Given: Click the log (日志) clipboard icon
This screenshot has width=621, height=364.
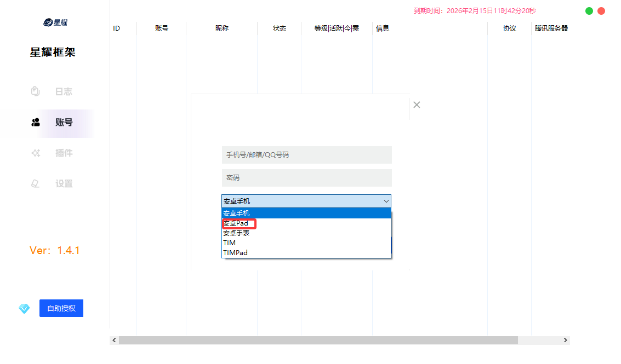Looking at the screenshot, I should coord(36,91).
